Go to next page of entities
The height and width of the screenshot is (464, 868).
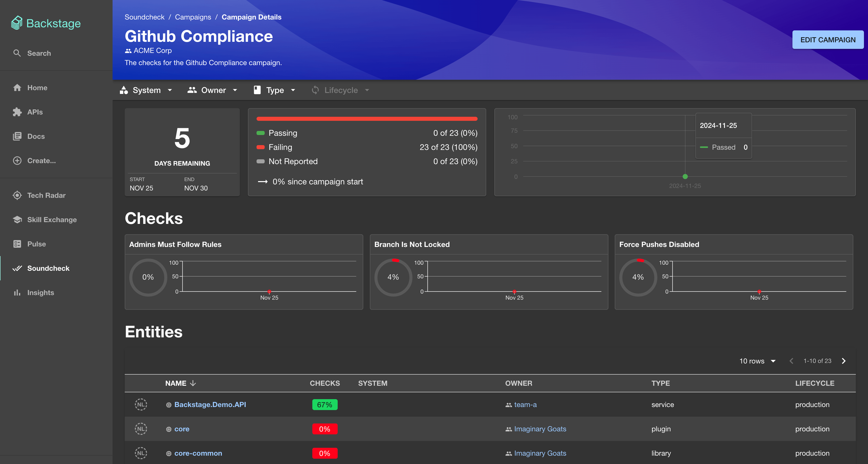(x=843, y=361)
